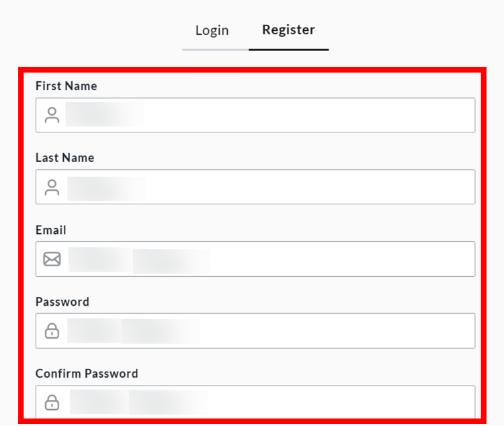Viewport: 504px width, 426px height.
Task: Click the person icon in First Name field
Action: pos(52,115)
